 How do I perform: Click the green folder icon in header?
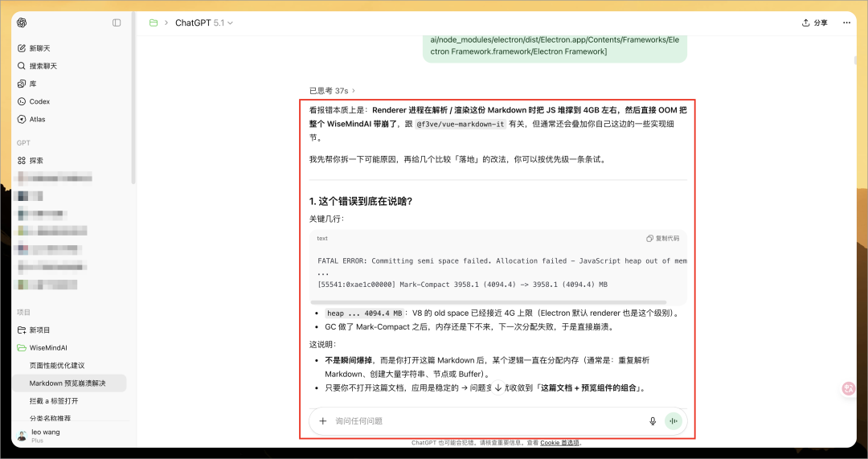click(154, 23)
